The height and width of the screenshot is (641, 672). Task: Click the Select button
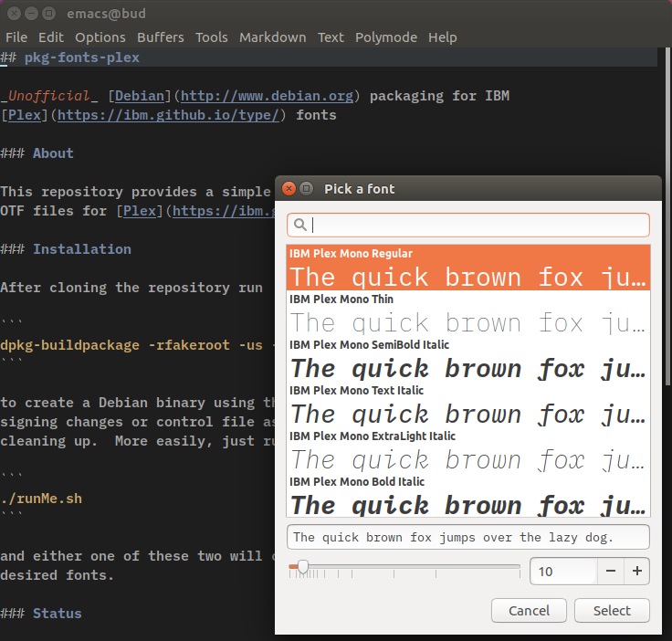pyautogui.click(x=612, y=611)
